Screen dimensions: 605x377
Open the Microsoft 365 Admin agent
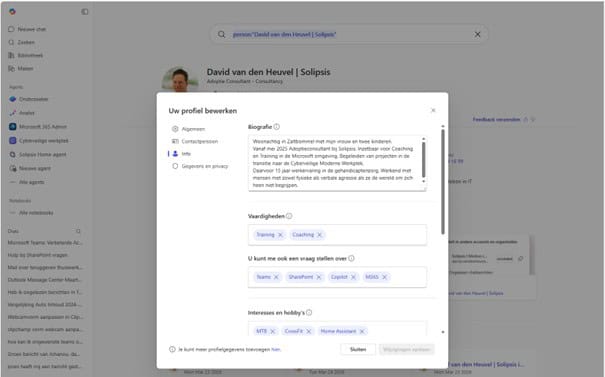coord(38,127)
